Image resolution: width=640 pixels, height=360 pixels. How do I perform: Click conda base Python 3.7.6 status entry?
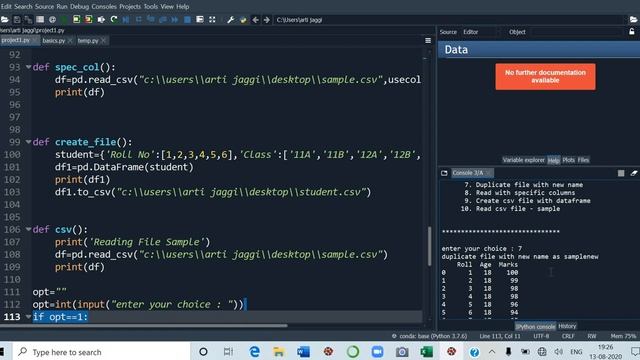tap(429, 336)
